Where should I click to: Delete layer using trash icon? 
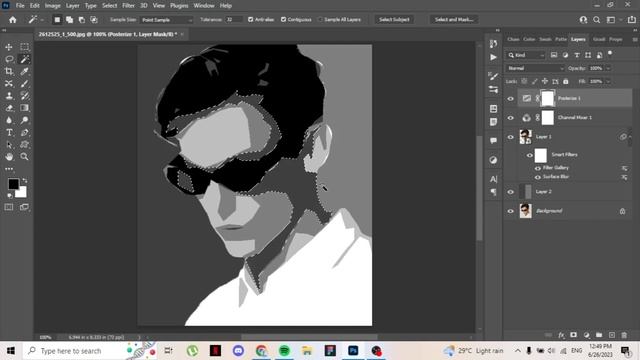[624, 335]
